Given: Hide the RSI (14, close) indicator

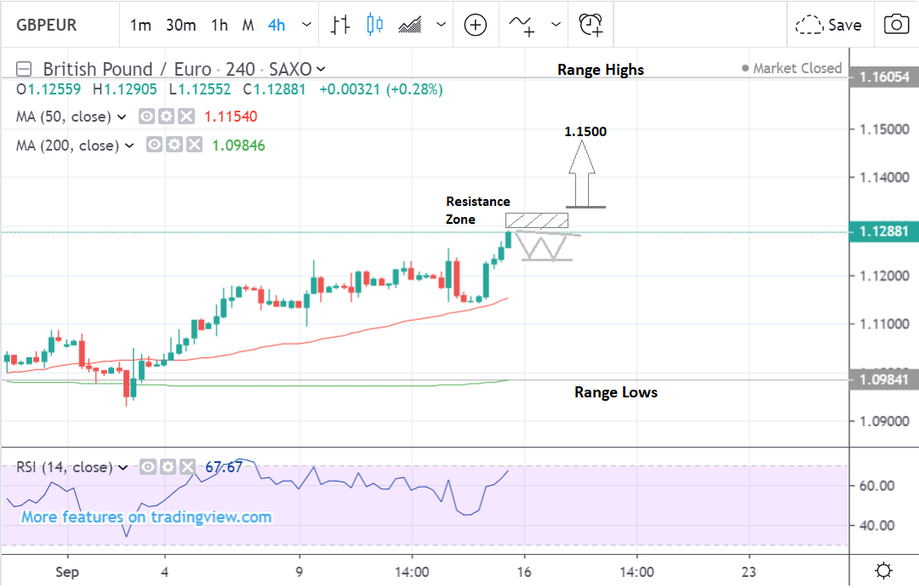Looking at the screenshot, I should click(147, 467).
